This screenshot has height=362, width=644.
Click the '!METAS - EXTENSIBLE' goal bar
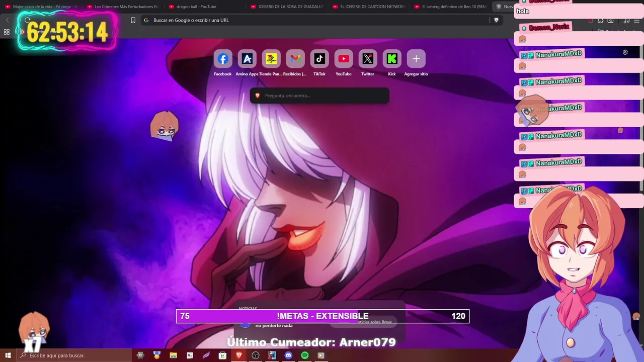point(323,316)
